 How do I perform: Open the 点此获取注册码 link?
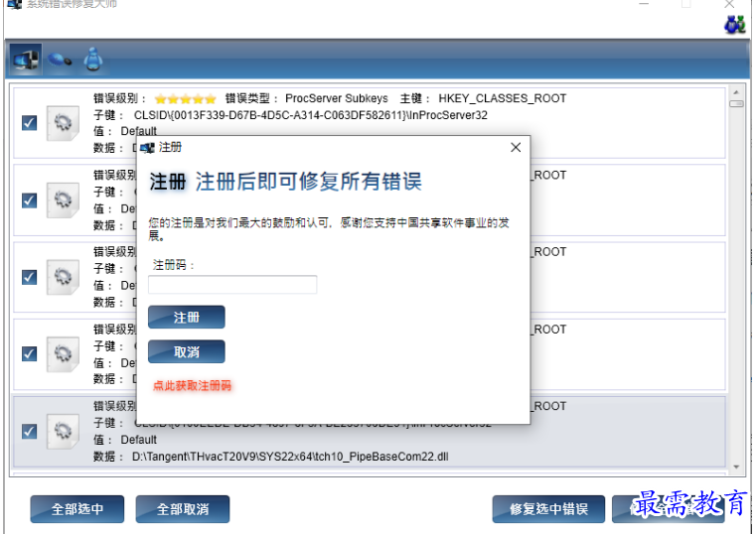tap(192, 386)
